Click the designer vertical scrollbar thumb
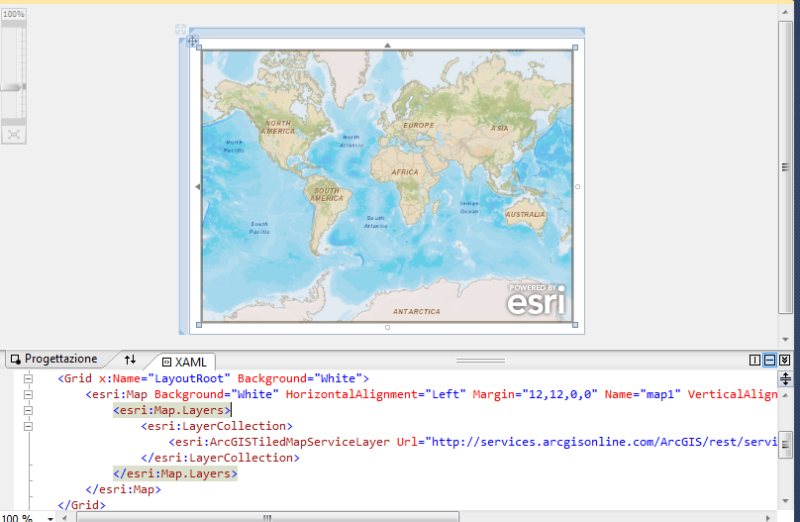 [785, 167]
